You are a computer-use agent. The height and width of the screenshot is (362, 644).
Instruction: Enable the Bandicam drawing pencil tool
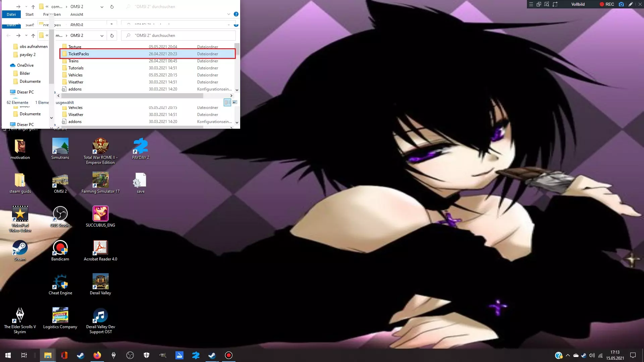pos(631,4)
